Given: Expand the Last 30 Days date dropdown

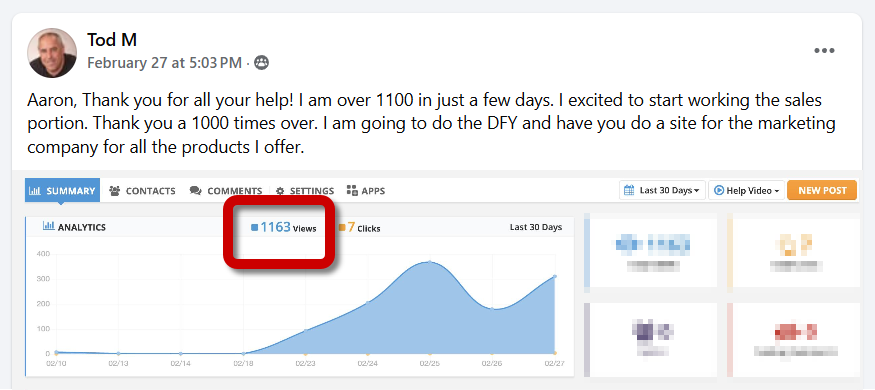Looking at the screenshot, I should pyautogui.click(x=662, y=190).
